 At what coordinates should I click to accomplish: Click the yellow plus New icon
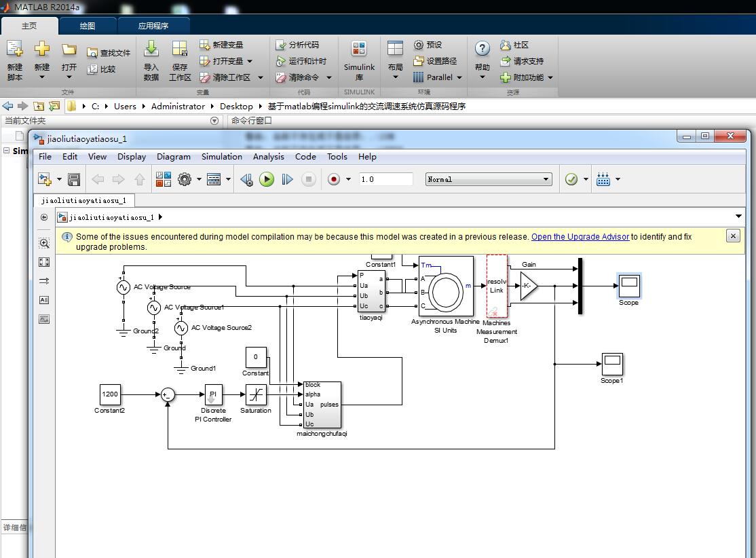point(42,49)
